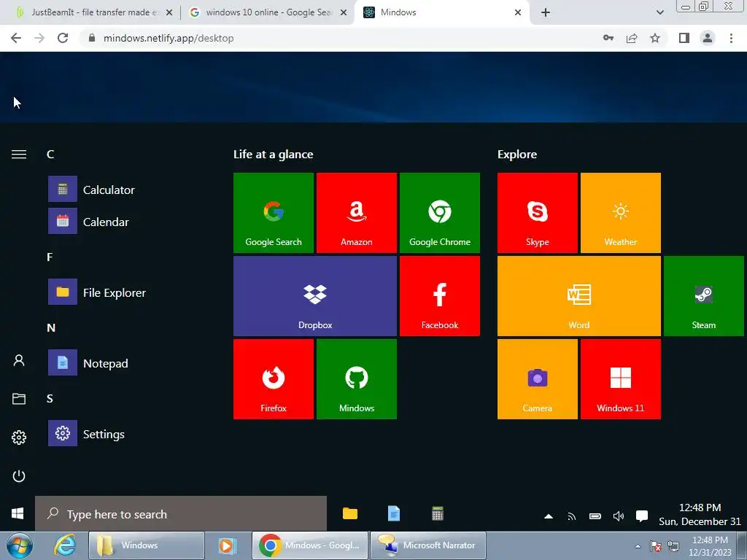Image resolution: width=747 pixels, height=560 pixels.
Task: Open the Chrome tab search dropdown
Action: (659, 12)
